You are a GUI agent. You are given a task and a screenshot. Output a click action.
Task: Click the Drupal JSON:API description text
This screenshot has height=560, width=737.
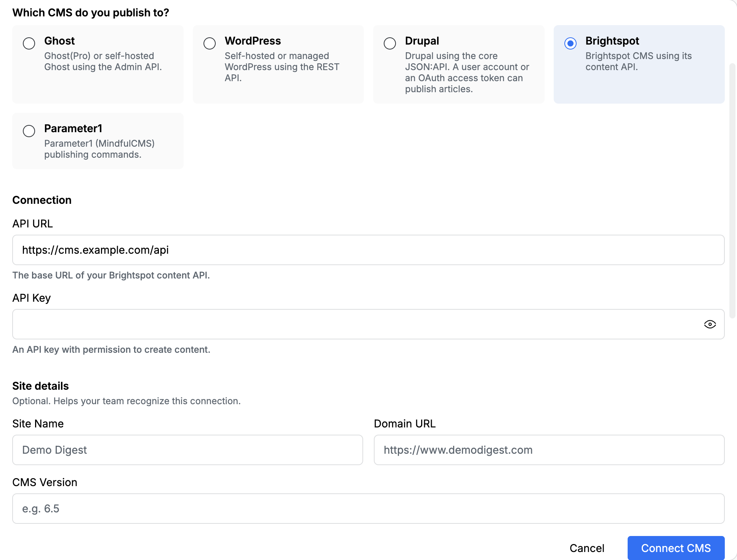click(467, 72)
